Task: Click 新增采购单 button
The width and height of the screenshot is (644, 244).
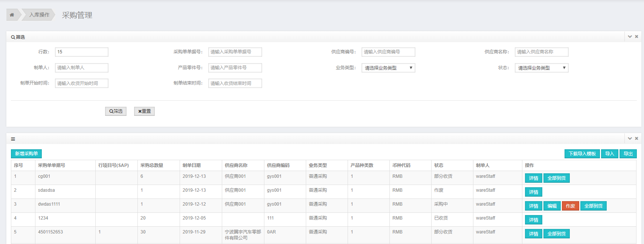Action: 26,154
